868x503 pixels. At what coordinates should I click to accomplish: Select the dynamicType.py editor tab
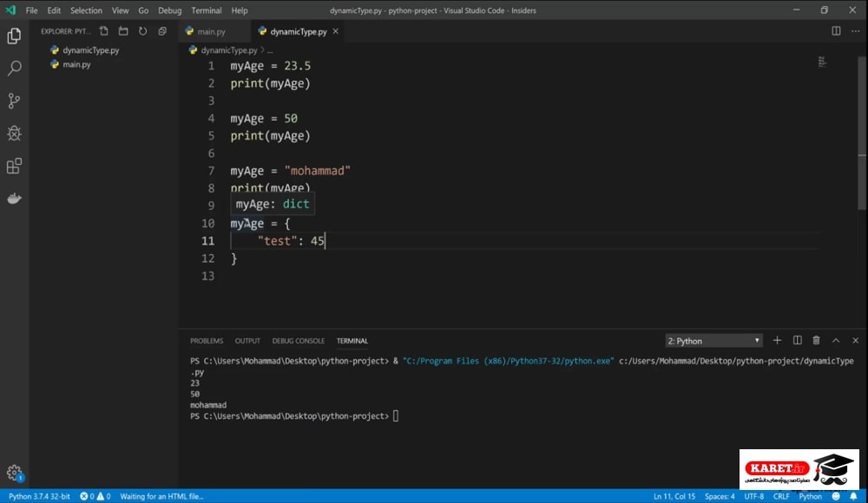point(297,31)
